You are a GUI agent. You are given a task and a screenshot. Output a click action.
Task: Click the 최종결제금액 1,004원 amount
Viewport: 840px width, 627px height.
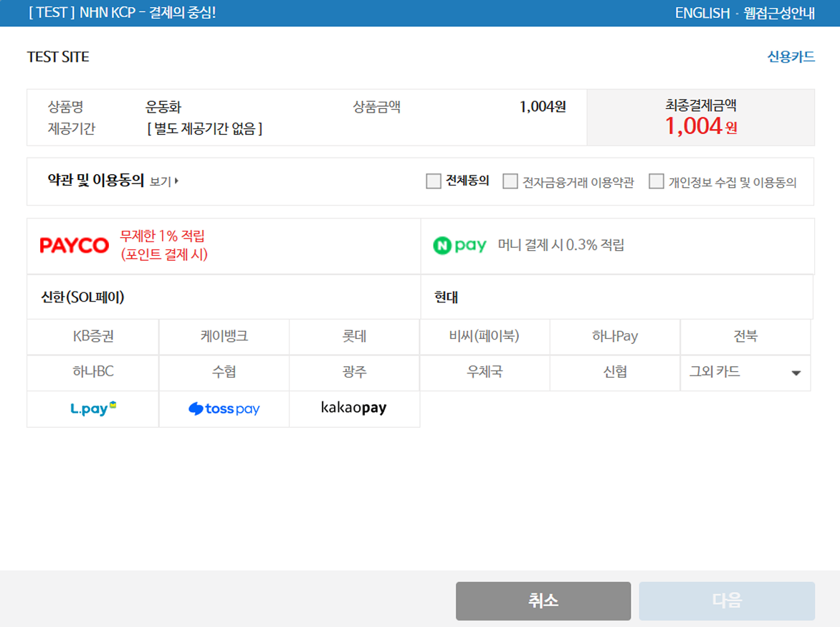(701, 126)
